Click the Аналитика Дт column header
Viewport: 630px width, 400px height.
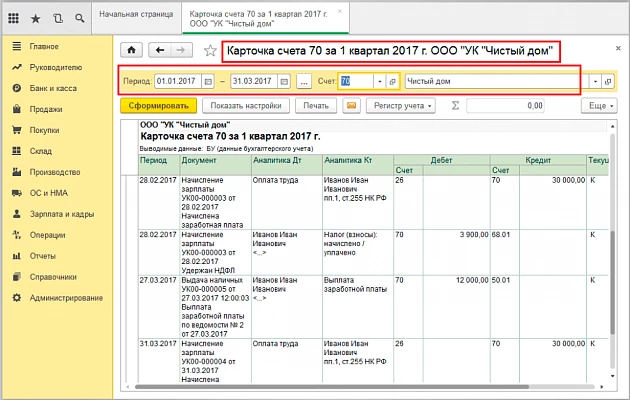287,165
